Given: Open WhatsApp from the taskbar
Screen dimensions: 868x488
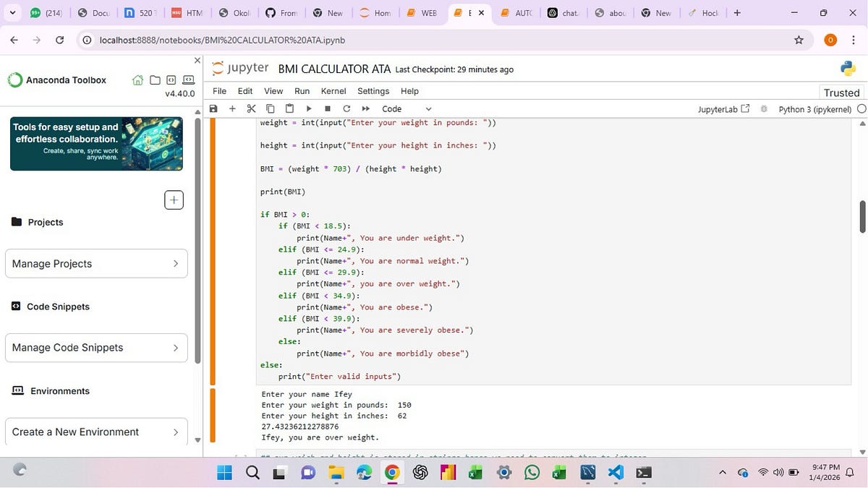Looking at the screenshot, I should click(532, 473).
